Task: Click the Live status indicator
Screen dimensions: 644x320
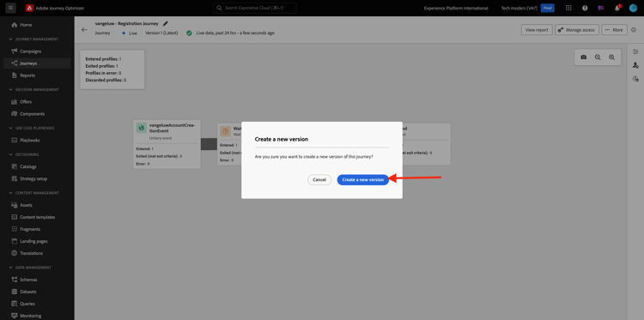Action: 130,33
